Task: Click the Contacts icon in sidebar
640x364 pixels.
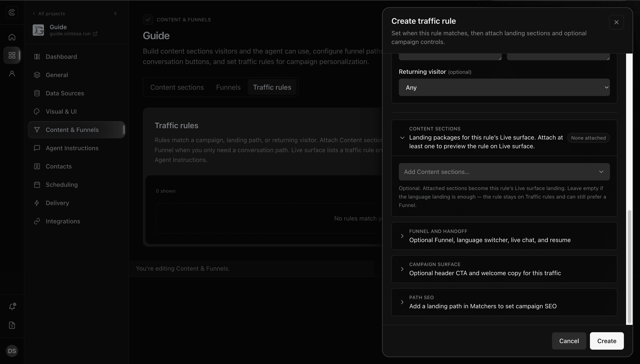Action: point(37,167)
